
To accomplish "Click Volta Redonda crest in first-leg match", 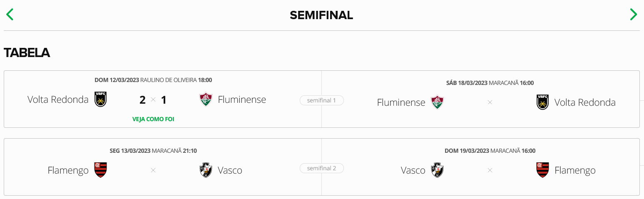I will (x=100, y=99).
